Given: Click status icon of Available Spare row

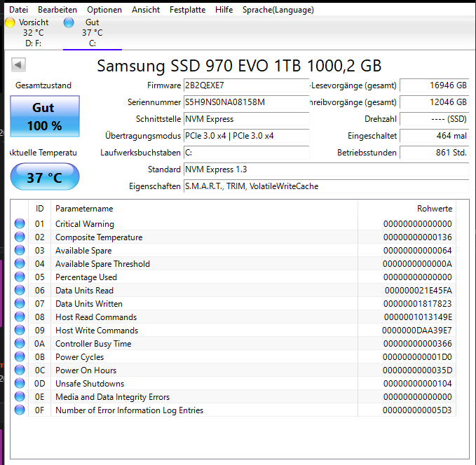Looking at the screenshot, I should click(x=20, y=250).
